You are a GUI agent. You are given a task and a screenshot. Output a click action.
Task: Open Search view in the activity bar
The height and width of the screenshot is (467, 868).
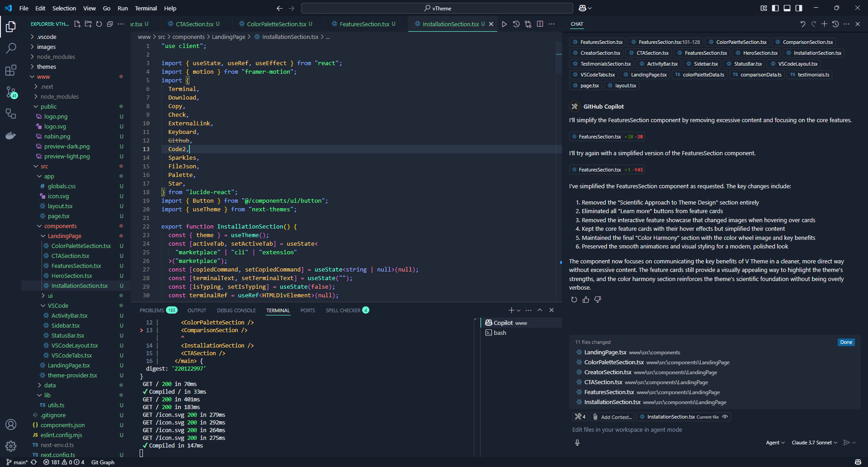click(x=11, y=48)
